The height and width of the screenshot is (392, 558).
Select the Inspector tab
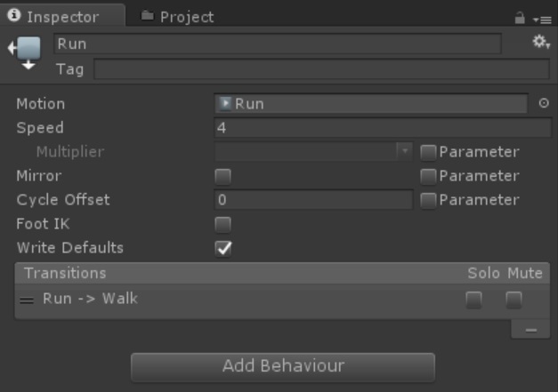[x=62, y=16]
